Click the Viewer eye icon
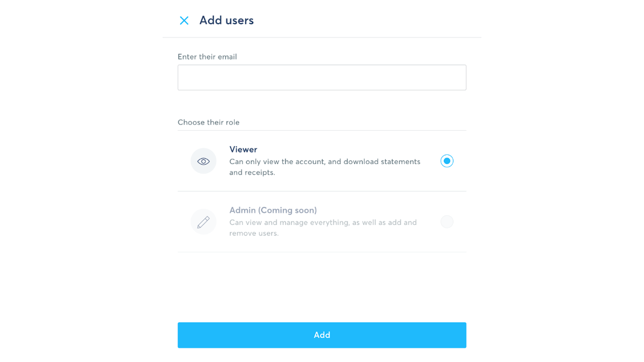Viewport: 644px width, 362px height. [x=203, y=161]
